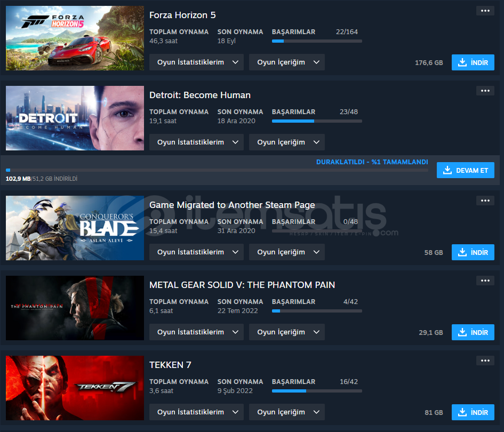This screenshot has height=432, width=504.
Task: Open Conqueror's Blade three-dot options menu
Action: click(x=485, y=201)
